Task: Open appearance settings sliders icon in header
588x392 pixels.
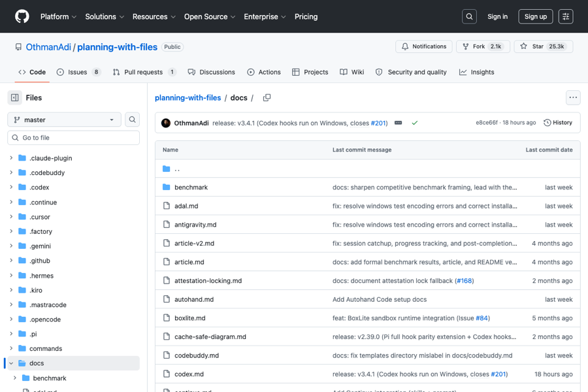Action: pos(566,16)
